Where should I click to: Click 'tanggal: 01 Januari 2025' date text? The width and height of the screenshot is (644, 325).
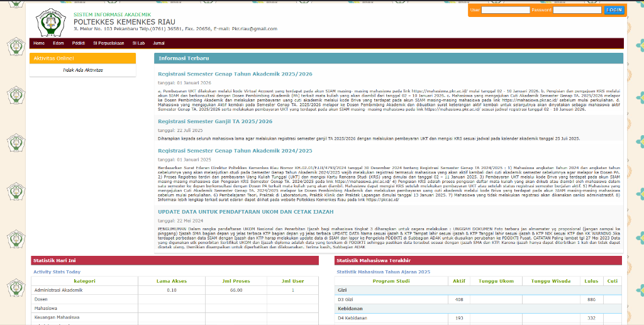pyautogui.click(x=184, y=160)
